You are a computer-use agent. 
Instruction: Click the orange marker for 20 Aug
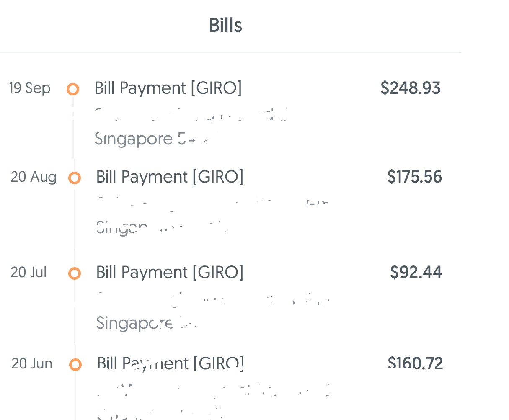pyautogui.click(x=75, y=178)
